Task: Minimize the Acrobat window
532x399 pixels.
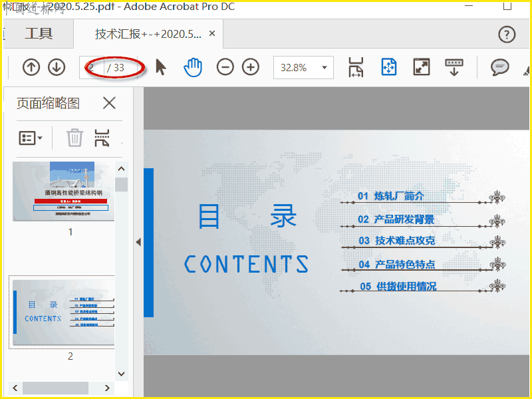Action: pyautogui.click(x=469, y=6)
